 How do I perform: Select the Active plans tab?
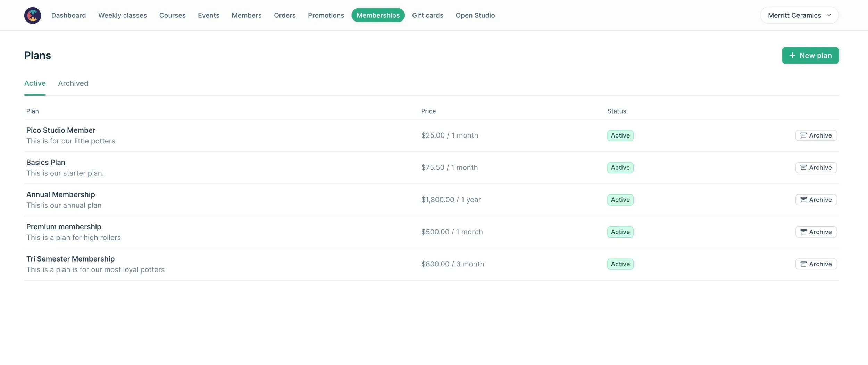[x=35, y=83]
